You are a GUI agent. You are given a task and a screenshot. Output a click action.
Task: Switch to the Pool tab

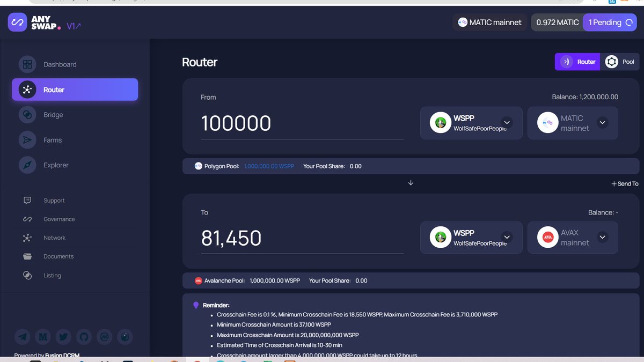click(620, 62)
